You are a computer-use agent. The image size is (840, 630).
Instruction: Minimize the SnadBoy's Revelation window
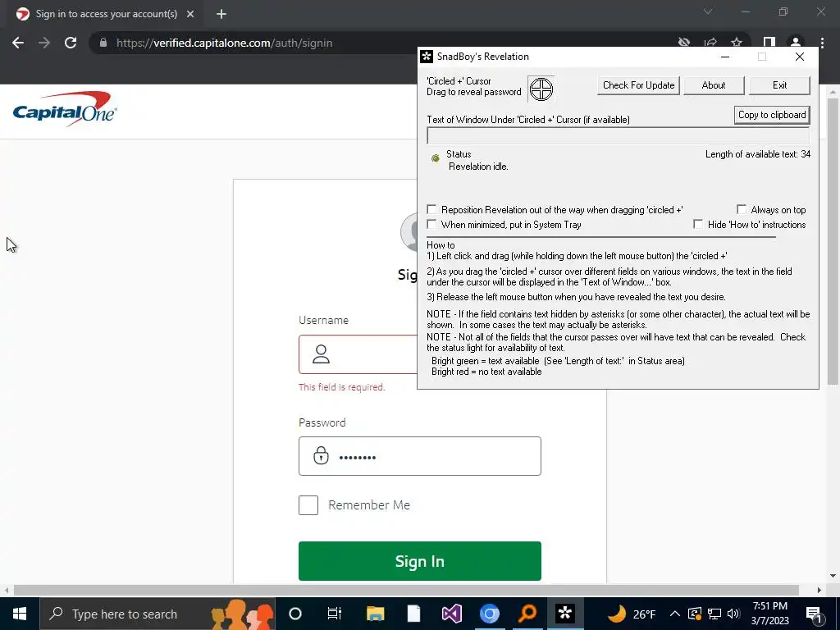[725, 57]
